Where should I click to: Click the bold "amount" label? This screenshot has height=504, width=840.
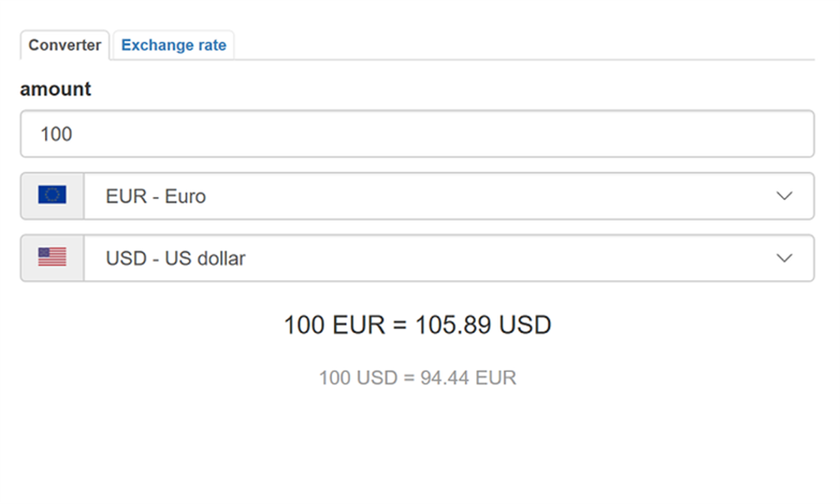55,89
